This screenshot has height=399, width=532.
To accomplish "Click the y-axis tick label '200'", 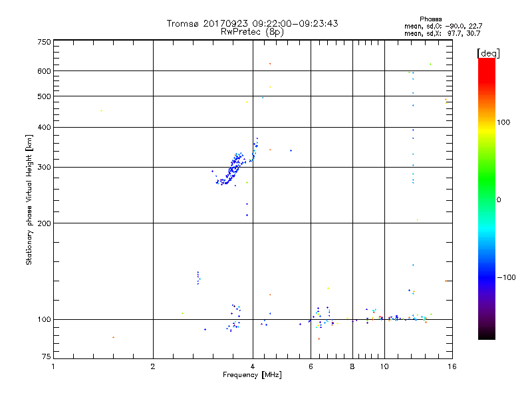I will tap(44, 223).
